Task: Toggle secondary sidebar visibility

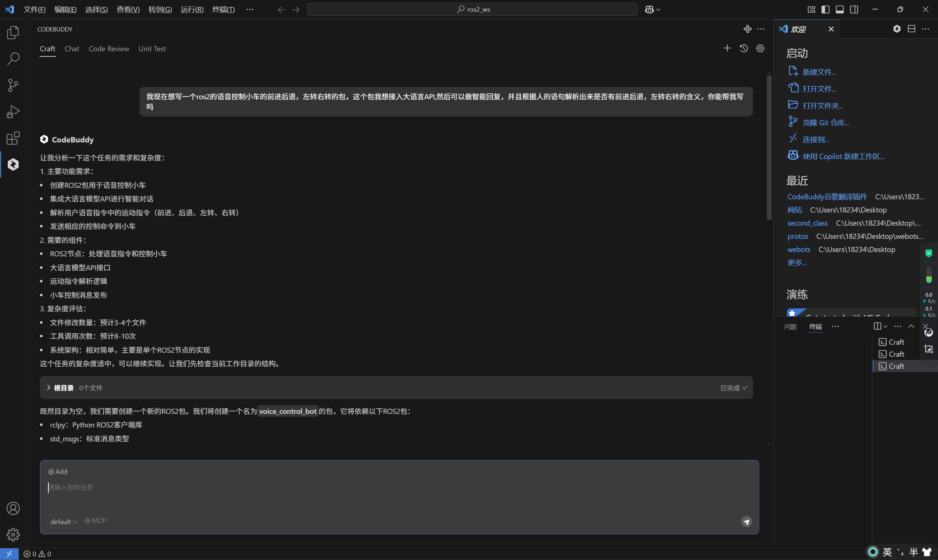Action: click(x=854, y=10)
